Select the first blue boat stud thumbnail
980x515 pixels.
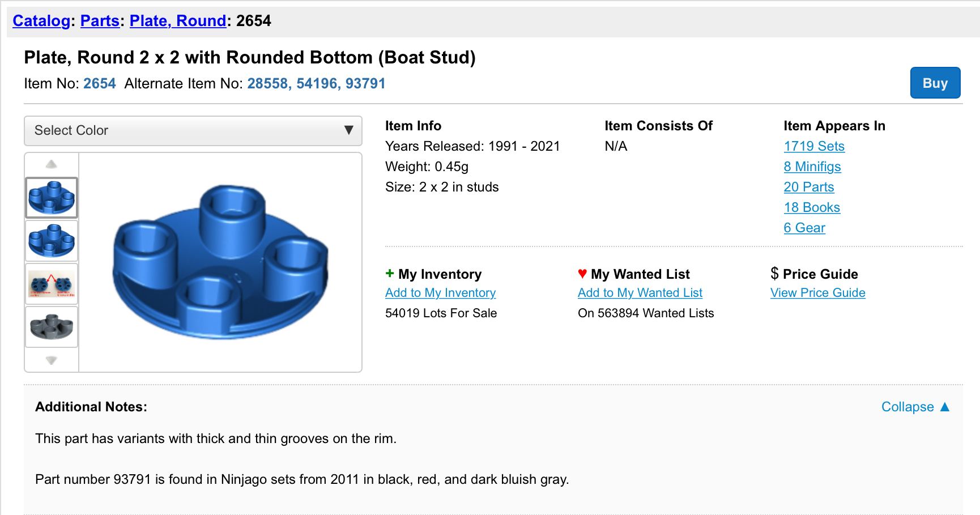[52, 198]
